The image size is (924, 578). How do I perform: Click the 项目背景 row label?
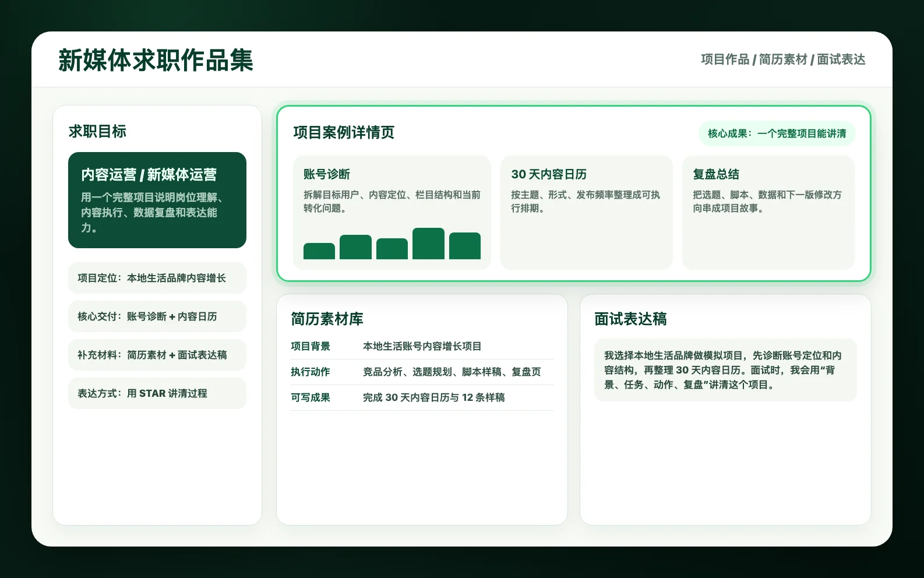click(x=311, y=346)
